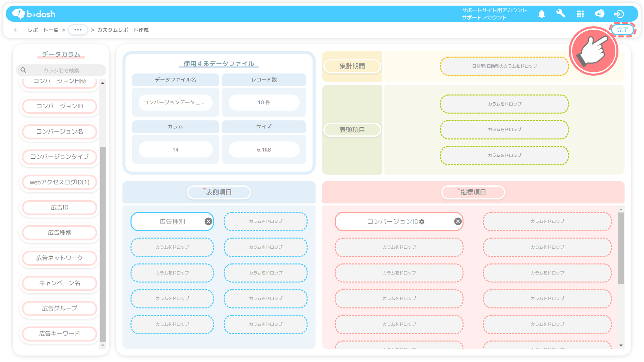Select the コンバージョン名 data column
The image size is (644, 362).
pyautogui.click(x=60, y=131)
